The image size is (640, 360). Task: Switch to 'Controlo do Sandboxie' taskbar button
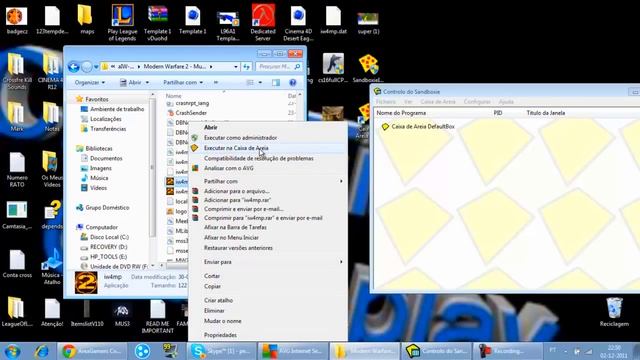tap(436, 351)
